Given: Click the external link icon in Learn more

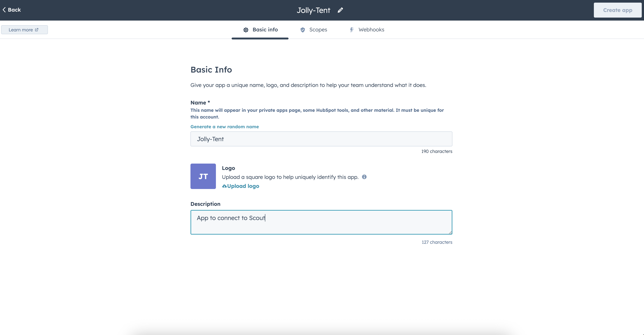Looking at the screenshot, I should [x=37, y=30].
